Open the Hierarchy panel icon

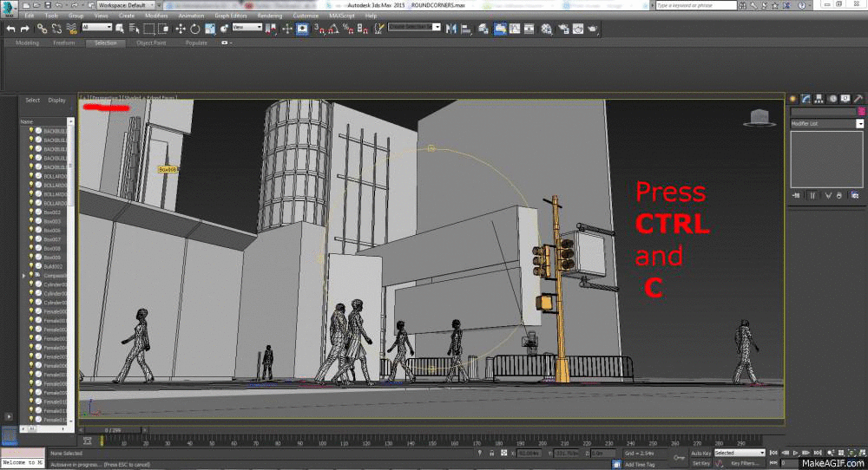click(x=819, y=99)
